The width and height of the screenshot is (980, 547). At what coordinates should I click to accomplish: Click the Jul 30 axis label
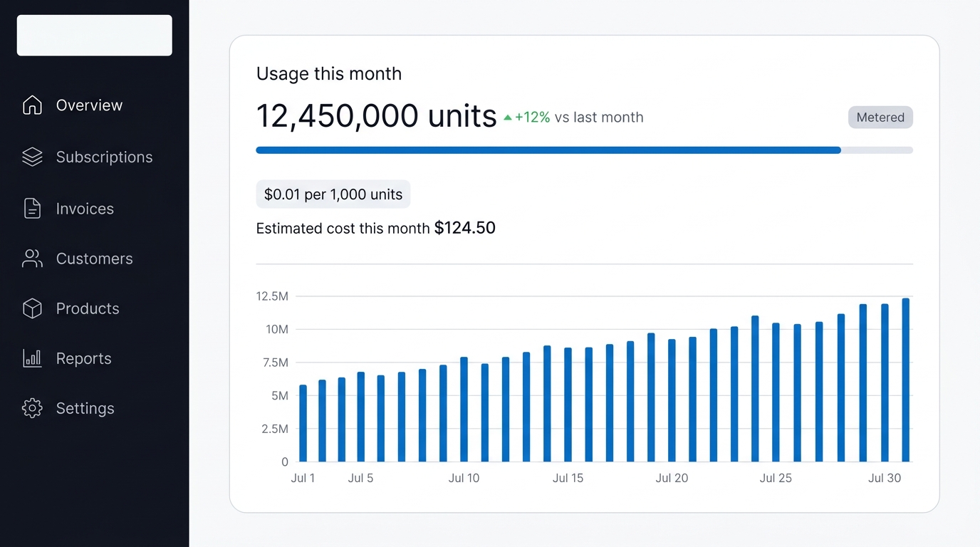885,479
